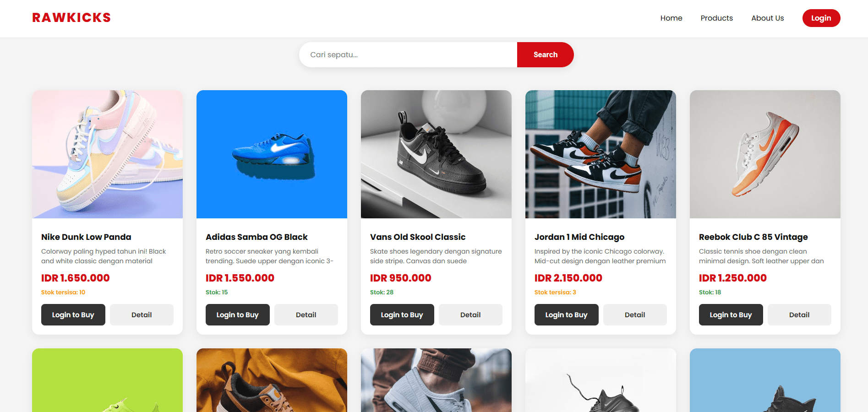Open the Home menu item
The width and height of the screenshot is (868, 412).
pos(671,18)
